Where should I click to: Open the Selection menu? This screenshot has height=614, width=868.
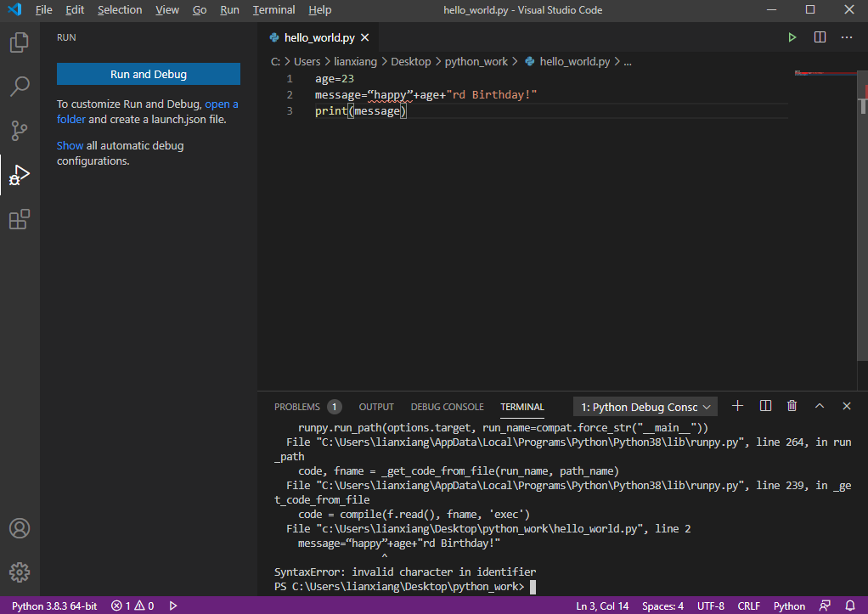120,10
